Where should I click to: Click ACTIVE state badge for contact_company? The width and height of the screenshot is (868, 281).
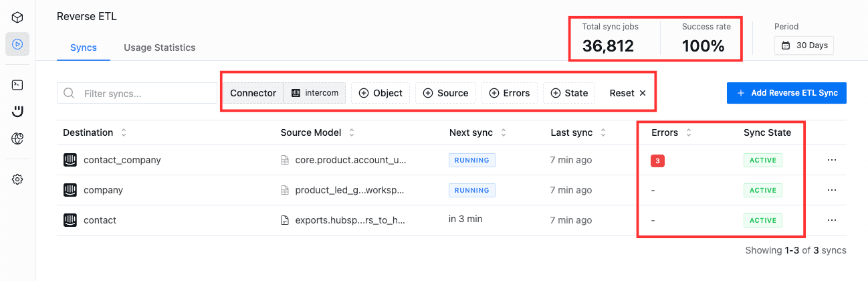[762, 161]
